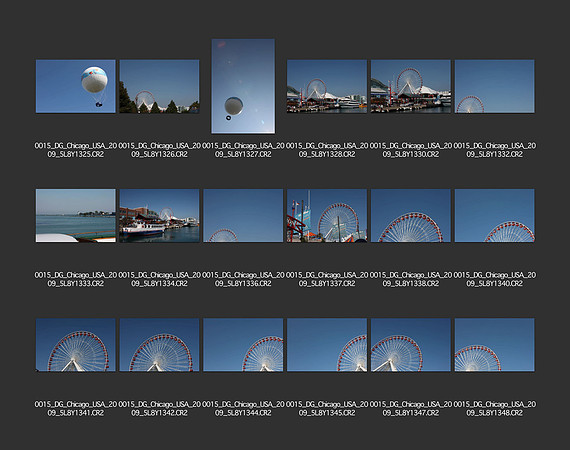Image resolution: width=570 pixels, height=450 pixels.
Task: Click filename ending SL8Y1332.CR2
Action: 494,150
